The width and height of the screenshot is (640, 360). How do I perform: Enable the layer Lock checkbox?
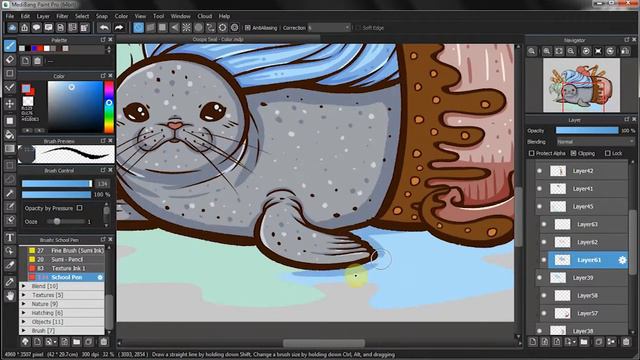click(608, 153)
